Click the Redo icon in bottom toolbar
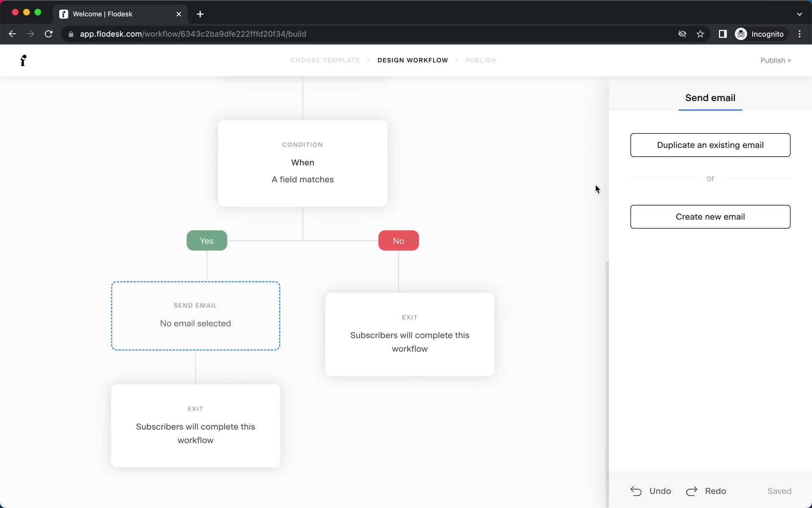Screen dimensions: 812x508 692,491
